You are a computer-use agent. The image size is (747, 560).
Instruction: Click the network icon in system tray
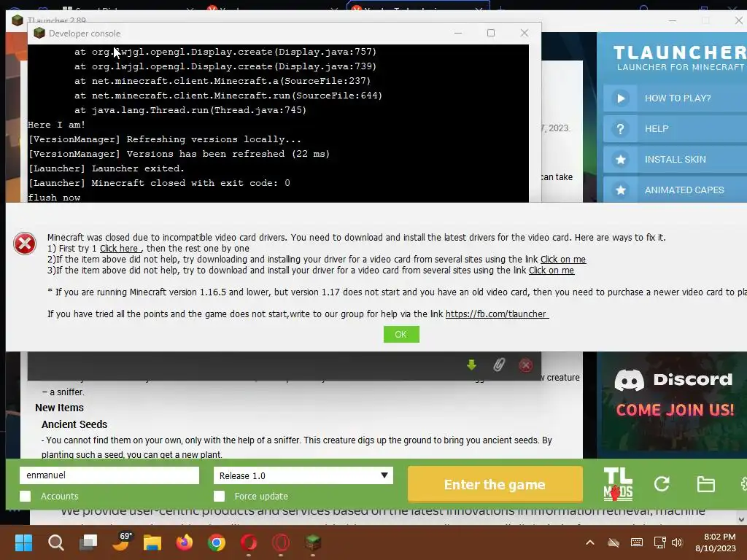point(659,542)
